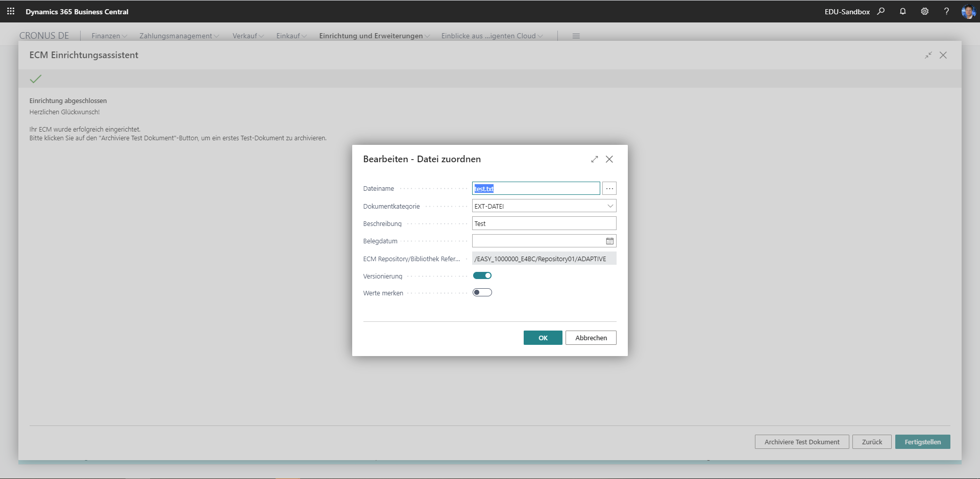Open the hamburger more-menu icon

click(576, 36)
